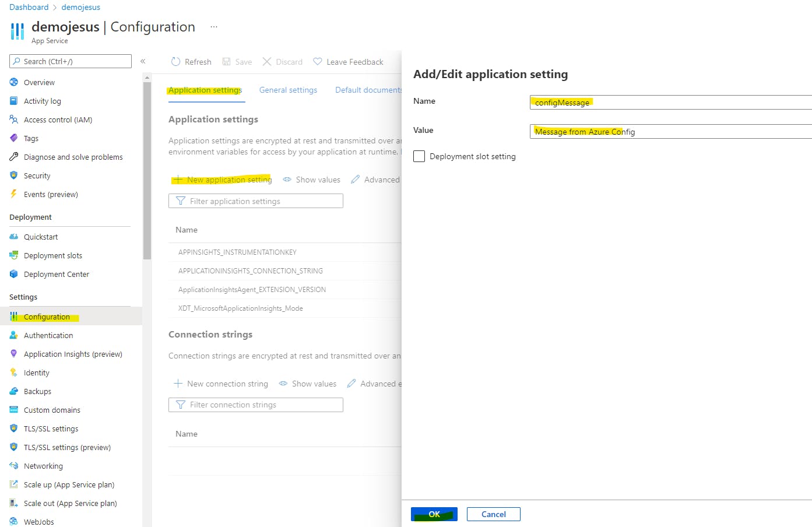
Task: Switch to the General settings tab
Action: (x=288, y=90)
